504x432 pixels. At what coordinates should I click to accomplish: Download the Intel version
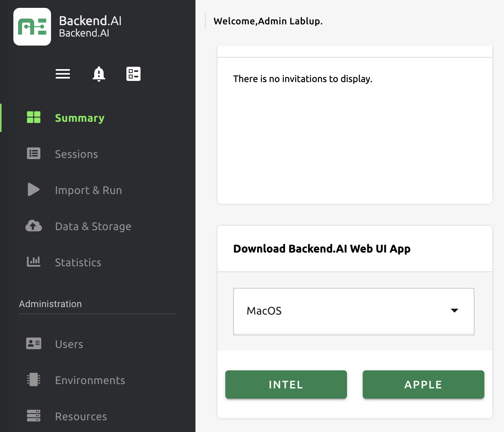click(x=286, y=384)
